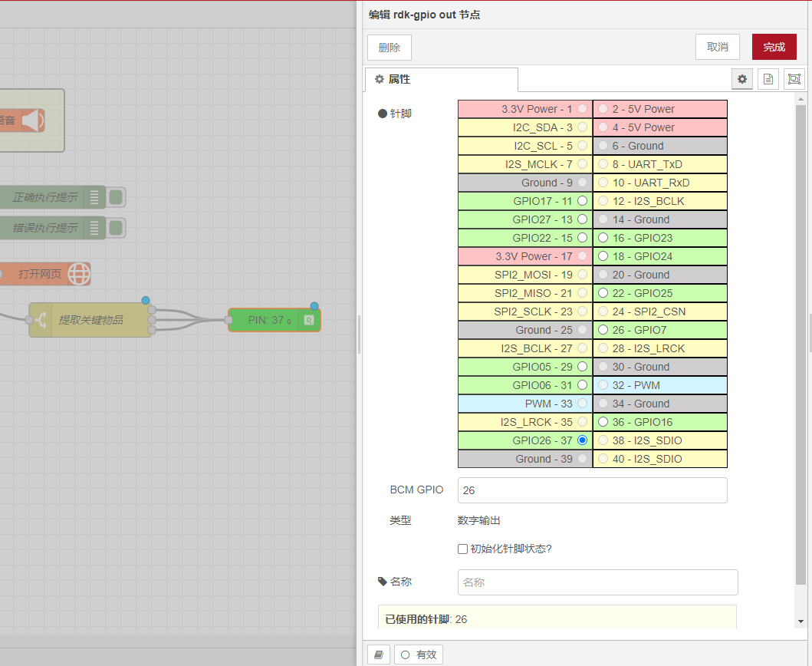Click the globe icon on 打开网页 node
This screenshot has height=666, width=812.
click(79, 274)
